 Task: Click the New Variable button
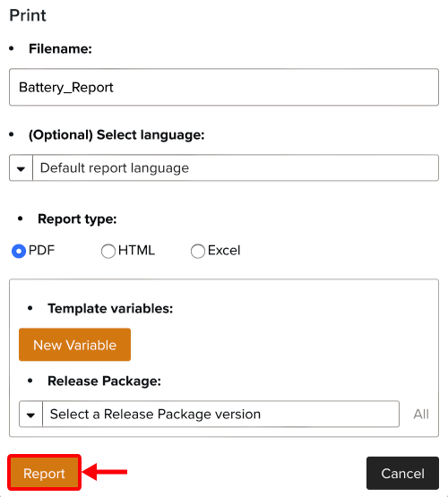coord(75,345)
